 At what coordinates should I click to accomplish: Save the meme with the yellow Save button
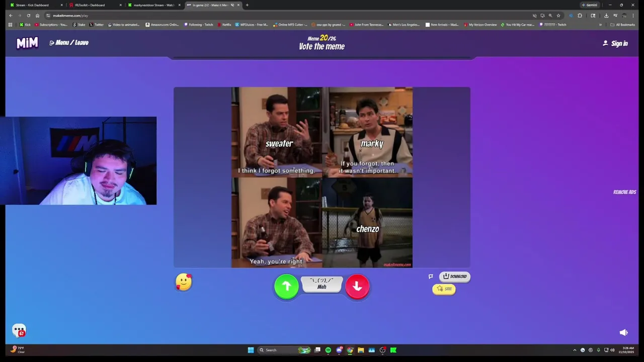(x=444, y=289)
